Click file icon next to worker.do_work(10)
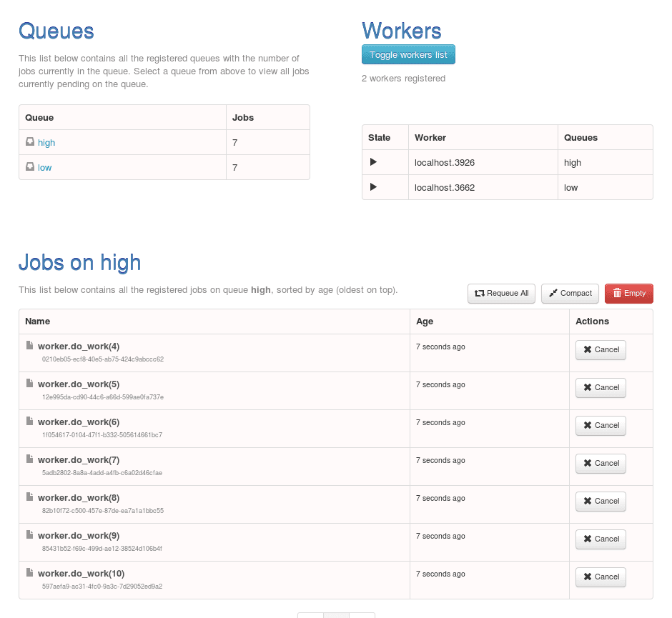 click(x=29, y=572)
